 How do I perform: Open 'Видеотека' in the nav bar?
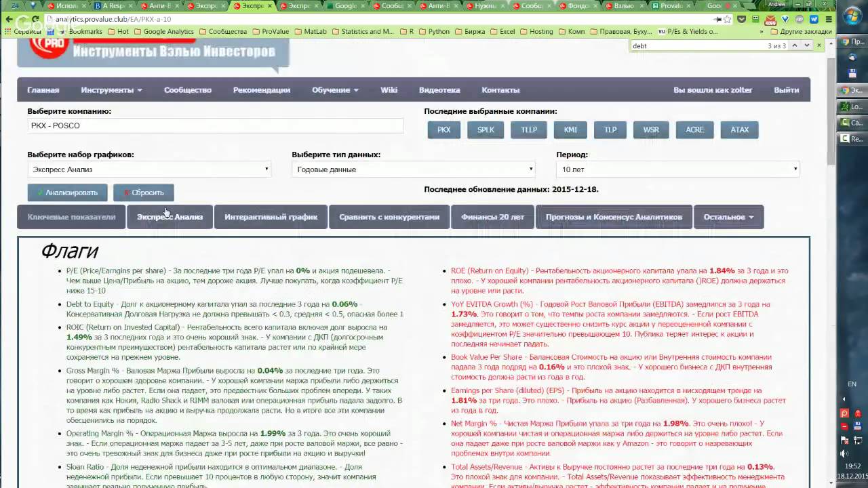coord(439,90)
